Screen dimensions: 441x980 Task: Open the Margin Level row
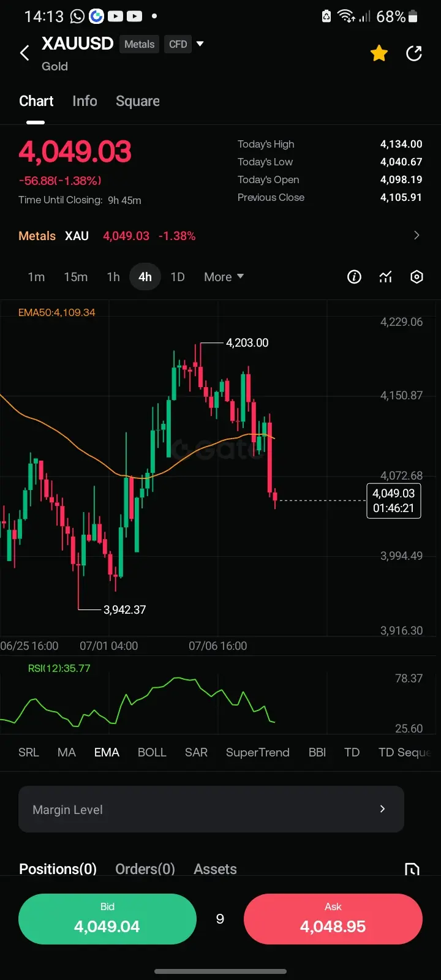coord(211,809)
